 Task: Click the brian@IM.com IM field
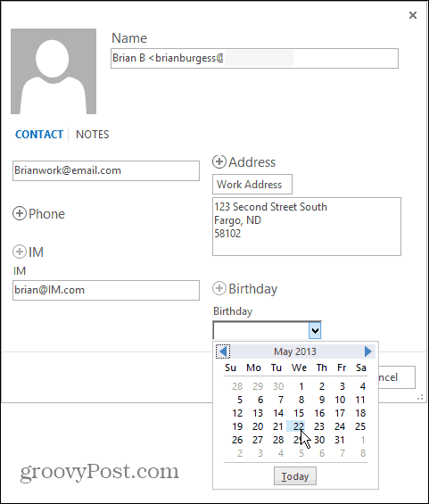pyautogui.click(x=106, y=290)
